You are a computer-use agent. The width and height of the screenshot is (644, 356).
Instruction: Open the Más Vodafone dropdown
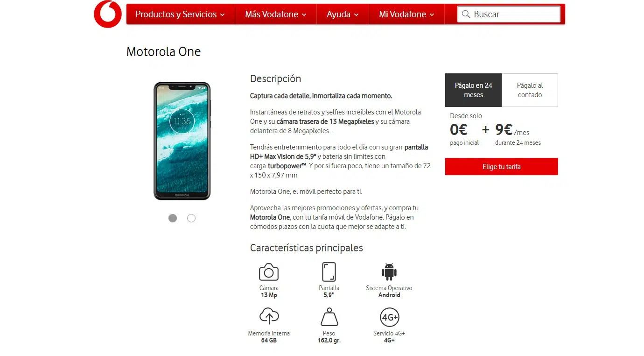276,14
